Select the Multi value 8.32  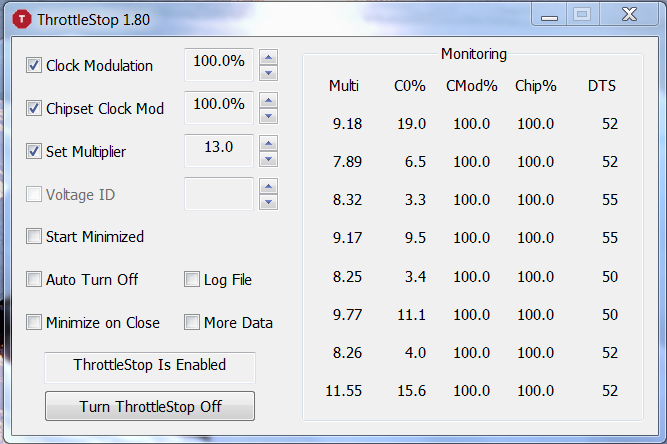(x=347, y=199)
